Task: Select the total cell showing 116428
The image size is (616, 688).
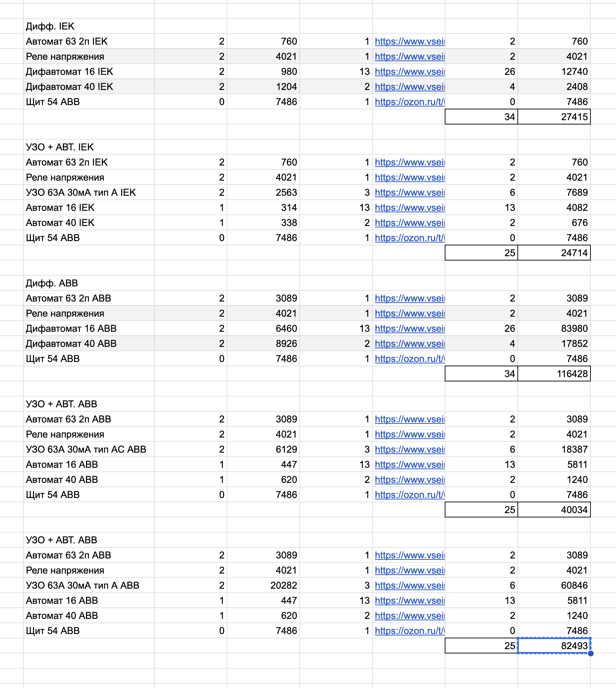Action: point(554,374)
